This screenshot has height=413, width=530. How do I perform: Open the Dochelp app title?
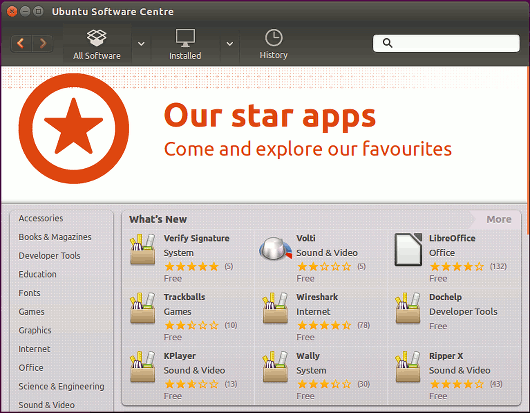[445, 297]
